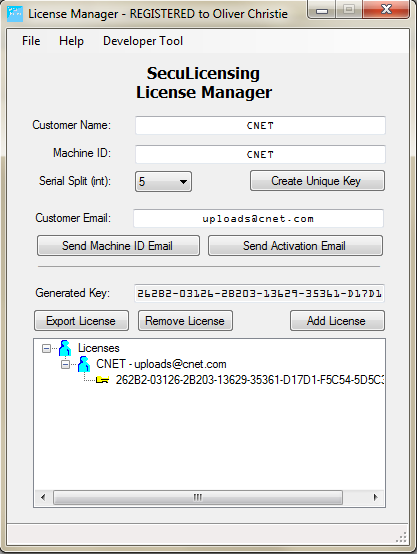Click the Licenses root user icon
Image resolution: width=417 pixels, height=554 pixels.
click(65, 348)
